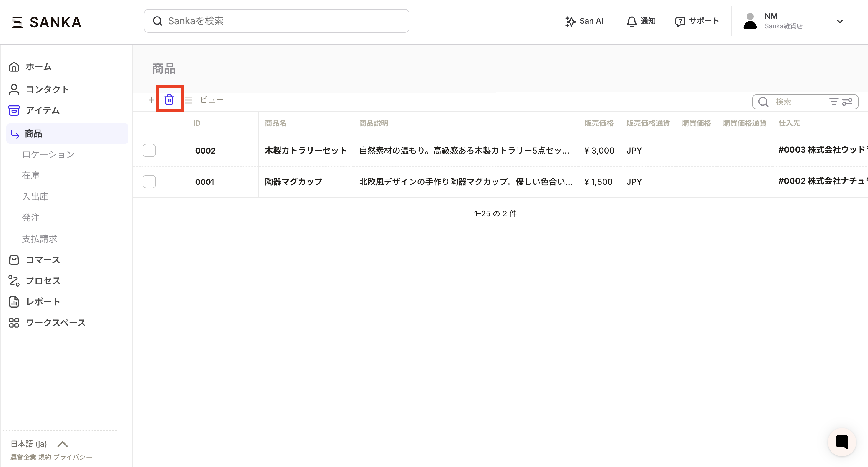Open ロケーション sidebar item
Screen dimensions: 868x467
tap(48, 154)
